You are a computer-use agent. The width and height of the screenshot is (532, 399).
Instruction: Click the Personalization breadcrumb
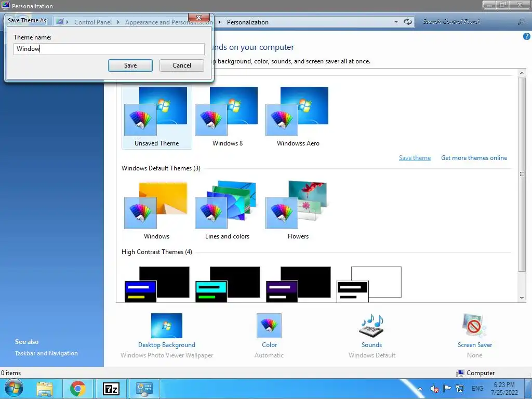pyautogui.click(x=248, y=22)
